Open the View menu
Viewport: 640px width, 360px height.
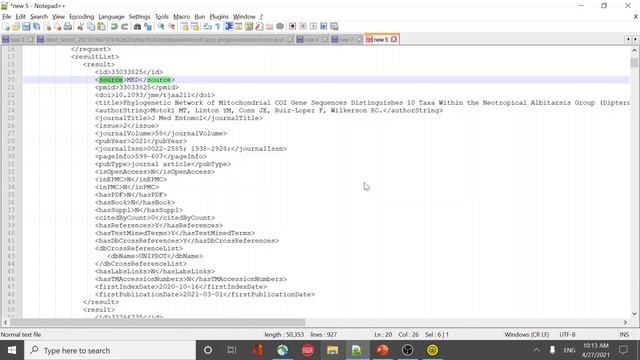click(58, 17)
